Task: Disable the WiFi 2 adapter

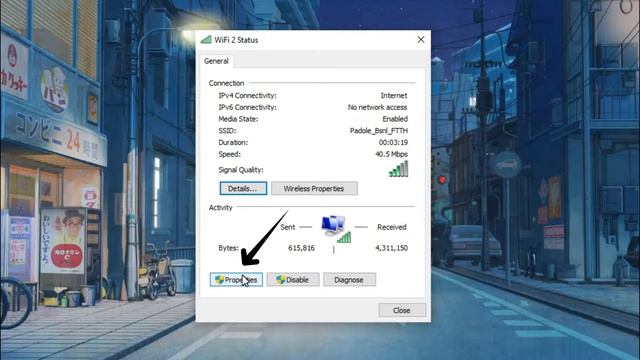Action: [x=293, y=280]
